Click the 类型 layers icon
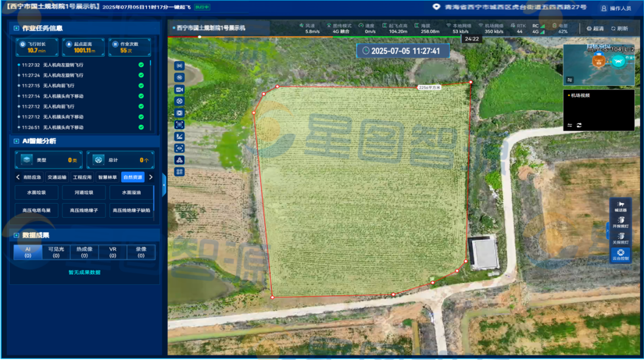 click(27, 159)
